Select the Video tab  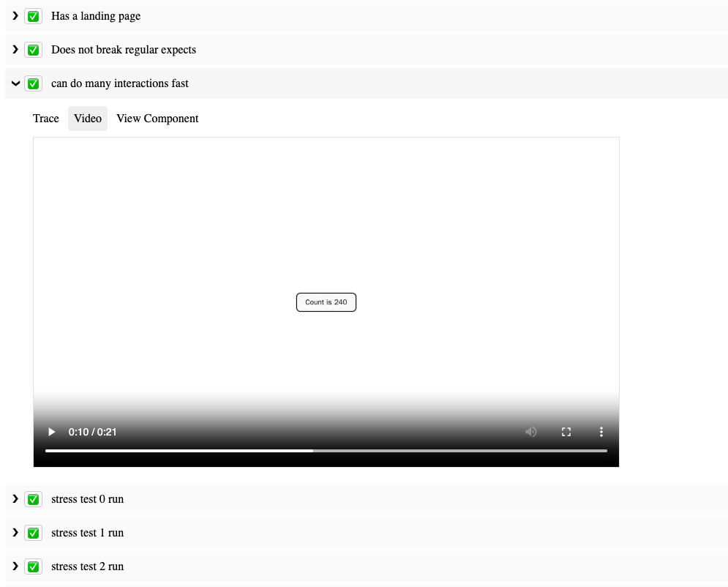click(x=88, y=119)
